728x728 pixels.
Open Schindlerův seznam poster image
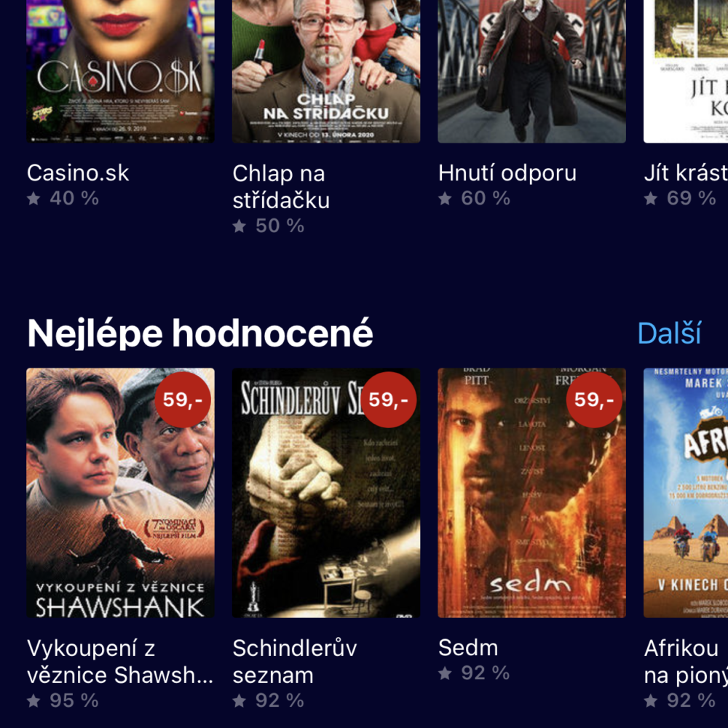click(x=326, y=493)
